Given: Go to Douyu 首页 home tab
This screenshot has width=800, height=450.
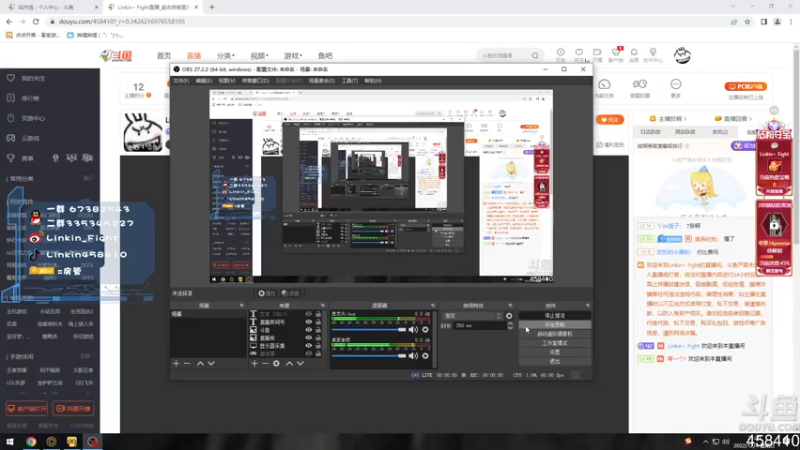Looking at the screenshot, I should (x=164, y=56).
